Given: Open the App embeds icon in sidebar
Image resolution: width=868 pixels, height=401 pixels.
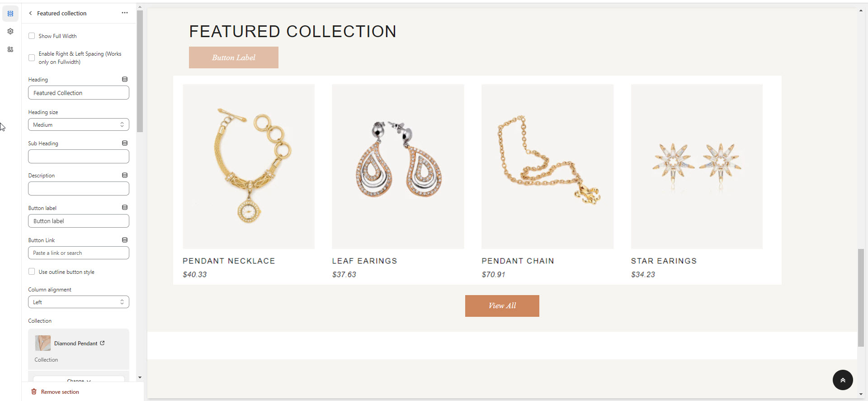Looking at the screenshot, I should (10, 49).
